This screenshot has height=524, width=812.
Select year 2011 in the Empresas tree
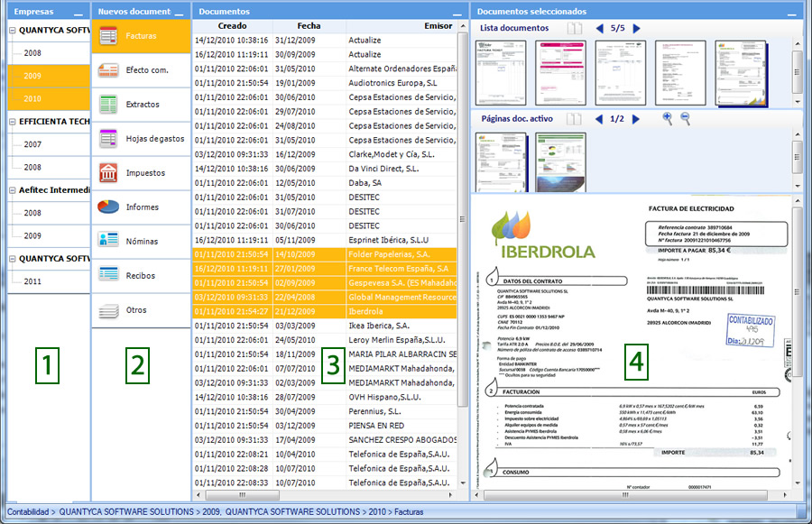(49, 281)
